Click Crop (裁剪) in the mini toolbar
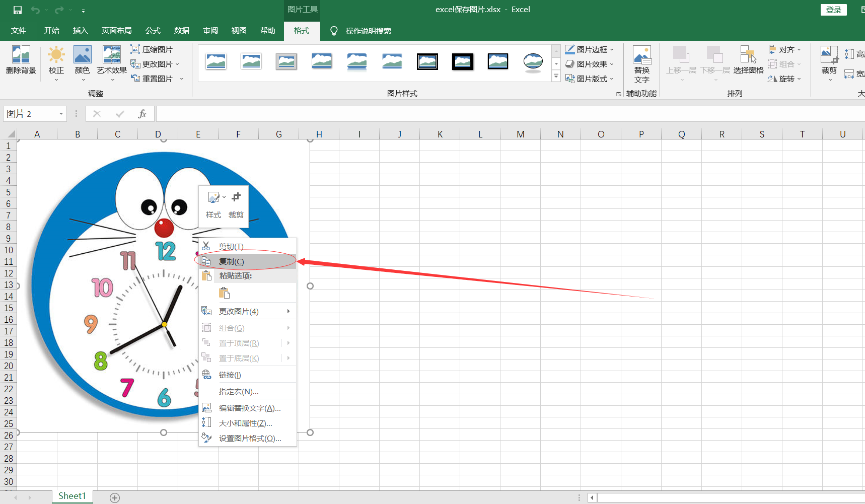The image size is (865, 504). click(236, 205)
